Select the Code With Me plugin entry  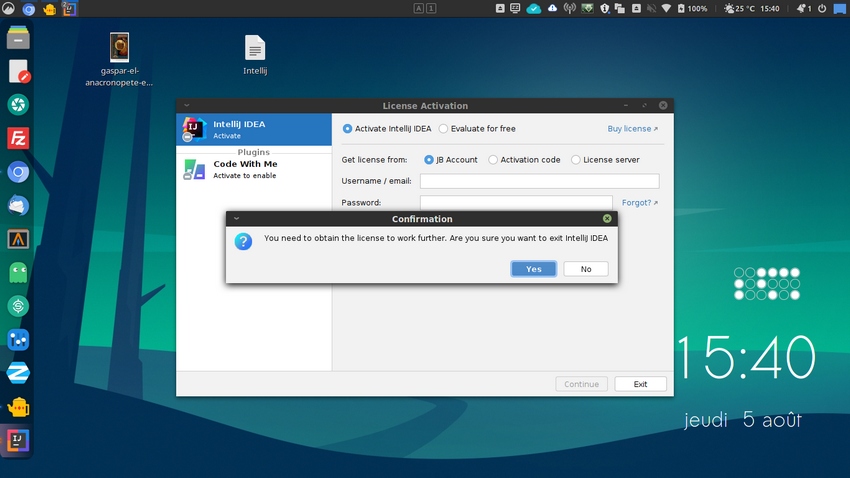click(254, 169)
